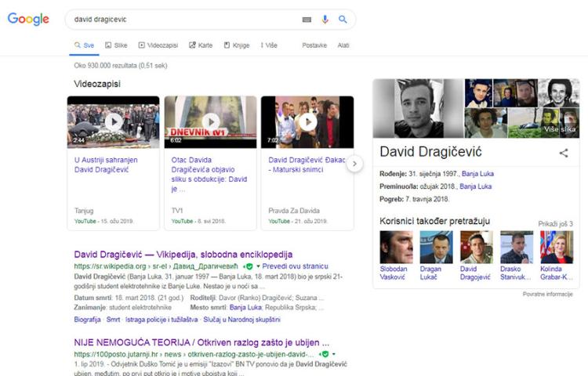The height and width of the screenshot is (376, 588).
Task: Click the blue search magnifier button
Action: tap(343, 19)
